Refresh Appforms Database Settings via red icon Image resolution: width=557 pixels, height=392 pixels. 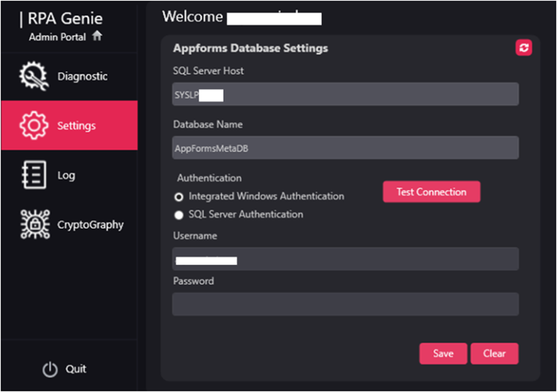523,48
